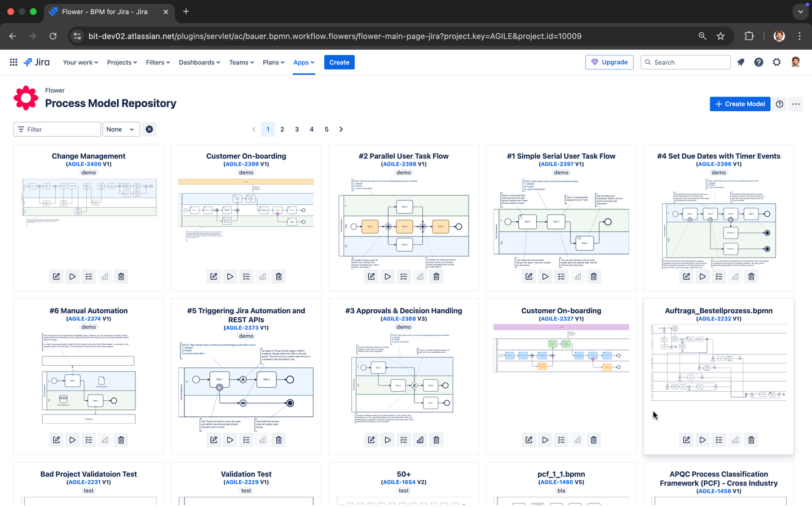Viewport: 812px width, 508px height.
Task: Open task list for #6 Manual Automation
Action: (89, 440)
